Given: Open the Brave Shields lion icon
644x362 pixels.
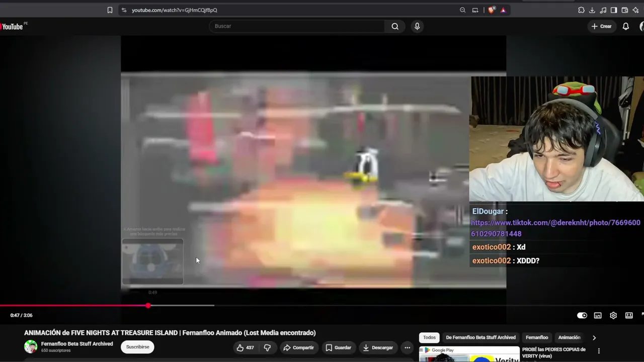Looking at the screenshot, I should 492,10.
